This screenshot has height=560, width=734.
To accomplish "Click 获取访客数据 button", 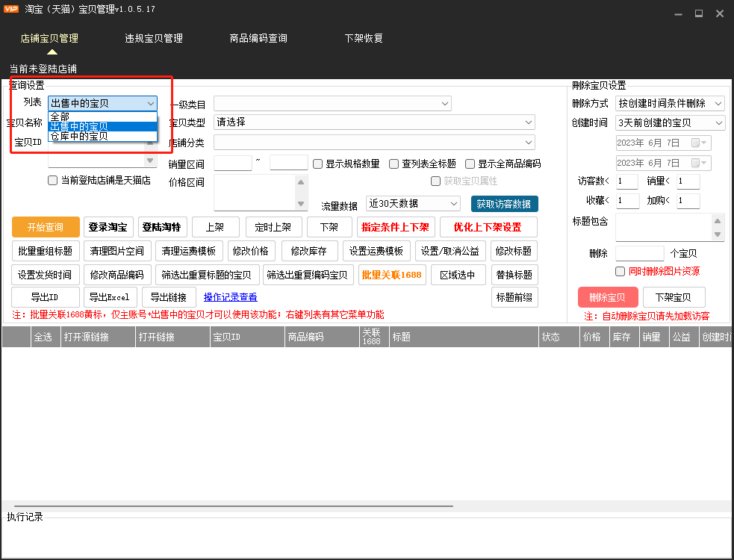I will pos(504,204).
